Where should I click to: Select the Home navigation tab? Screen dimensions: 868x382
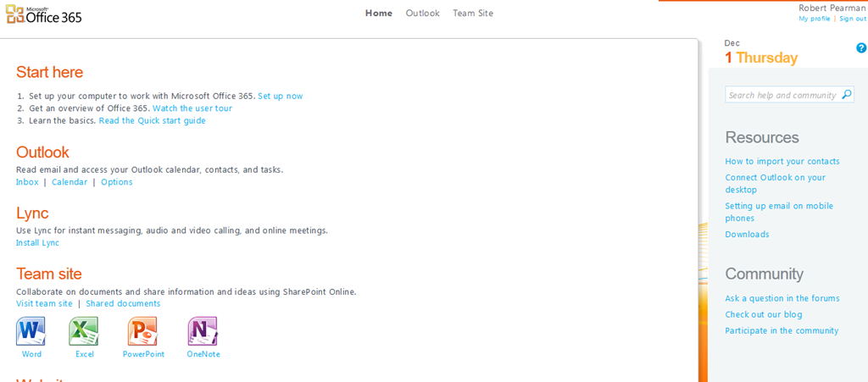point(379,14)
